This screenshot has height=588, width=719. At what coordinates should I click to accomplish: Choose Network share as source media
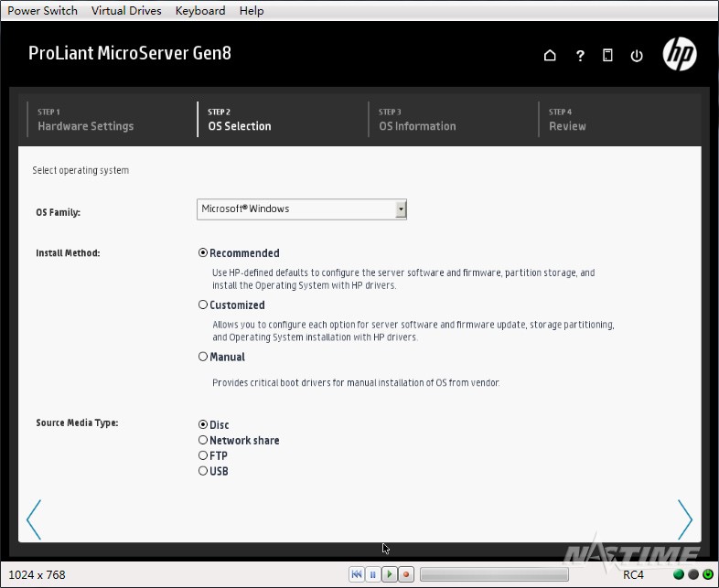click(x=203, y=440)
